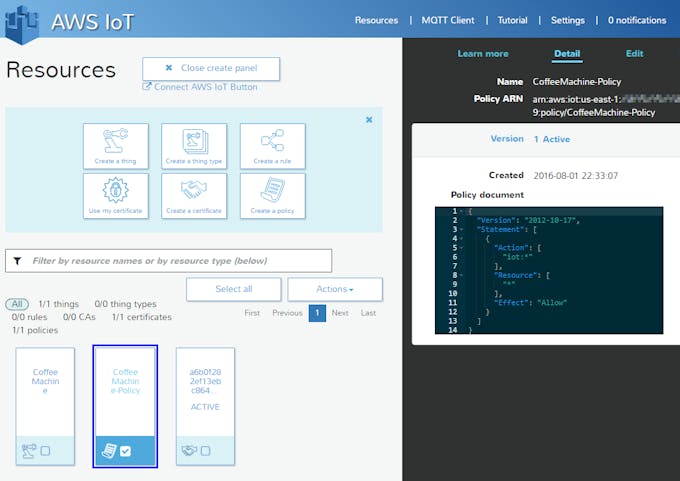Click the filter by resource names field

pyautogui.click(x=168, y=261)
